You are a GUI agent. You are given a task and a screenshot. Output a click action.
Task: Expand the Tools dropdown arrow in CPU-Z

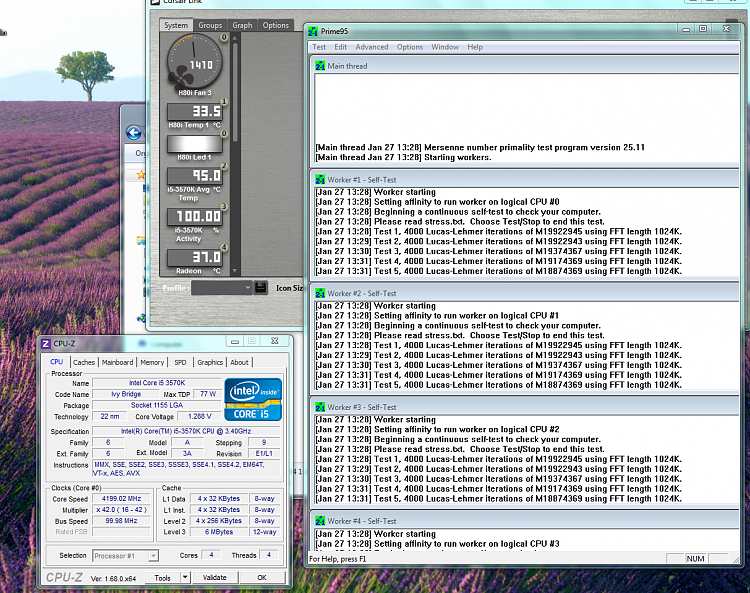point(185,577)
